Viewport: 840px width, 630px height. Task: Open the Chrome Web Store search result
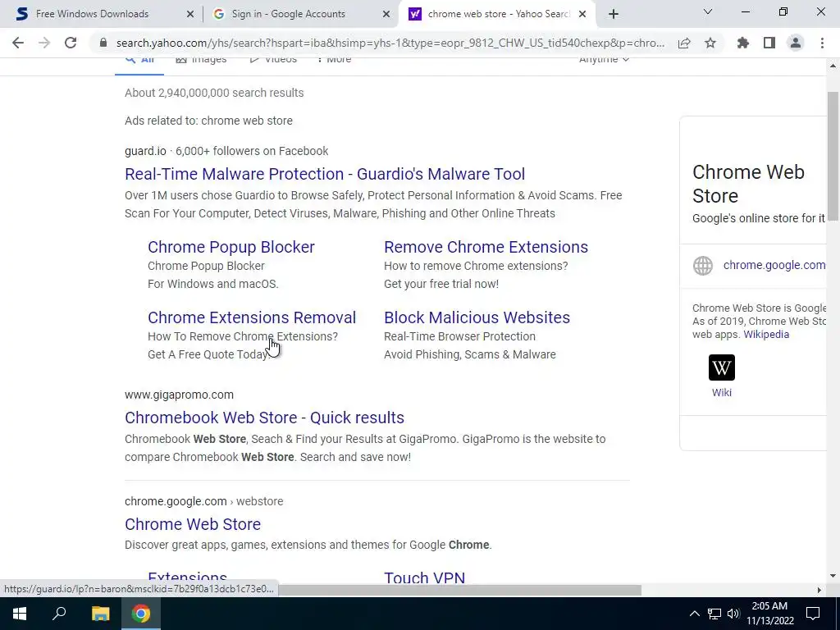193,524
